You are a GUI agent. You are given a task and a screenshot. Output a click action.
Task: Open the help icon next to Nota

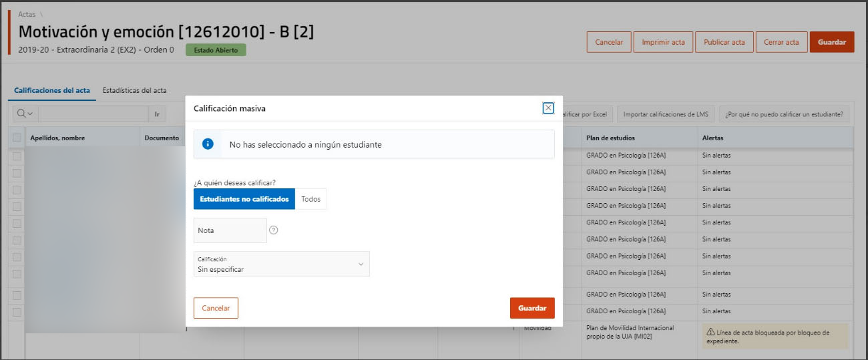(273, 230)
